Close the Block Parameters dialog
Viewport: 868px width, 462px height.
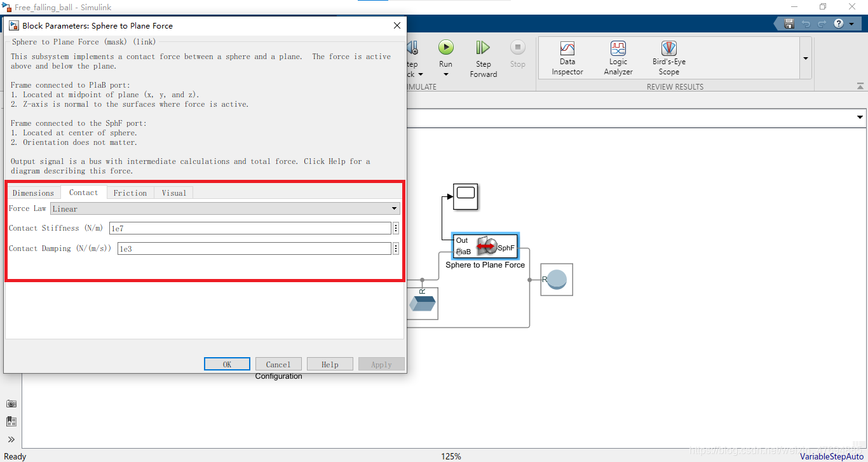click(x=397, y=25)
